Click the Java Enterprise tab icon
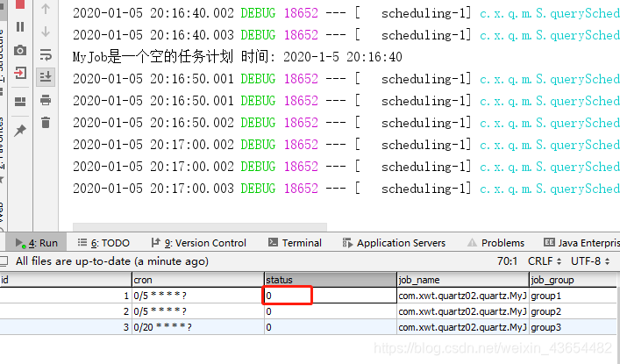620x364 pixels. pyautogui.click(x=549, y=242)
